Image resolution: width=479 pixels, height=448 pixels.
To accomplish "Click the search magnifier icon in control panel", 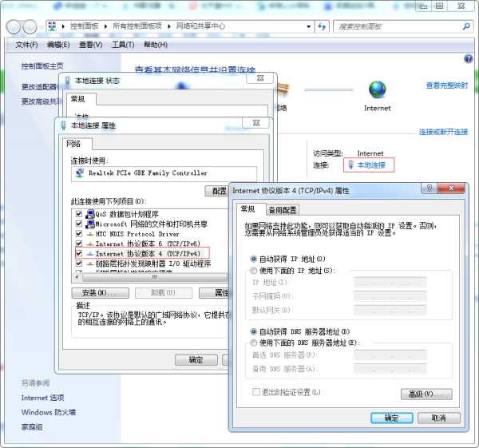I will pos(466,26).
